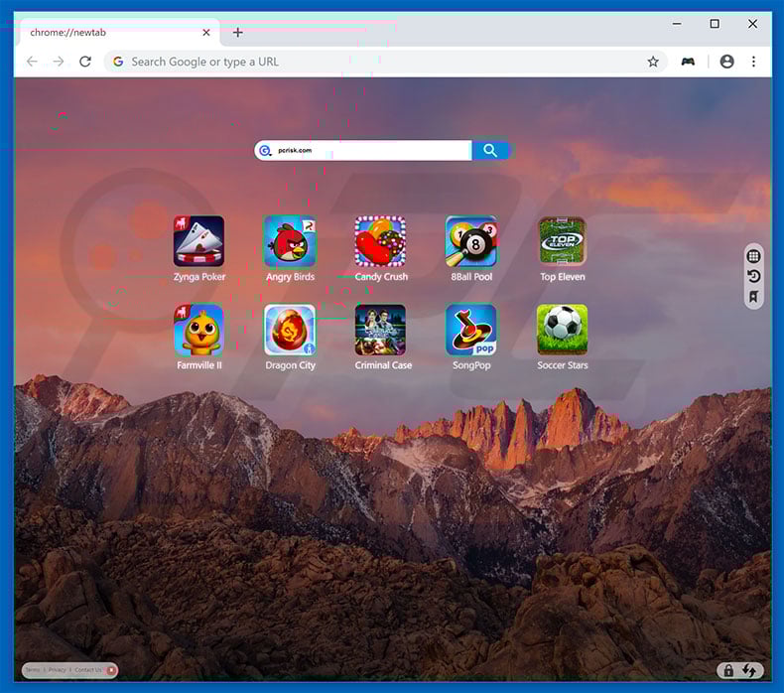
Task: Open the Chrome profile avatar icon
Action: click(x=726, y=62)
